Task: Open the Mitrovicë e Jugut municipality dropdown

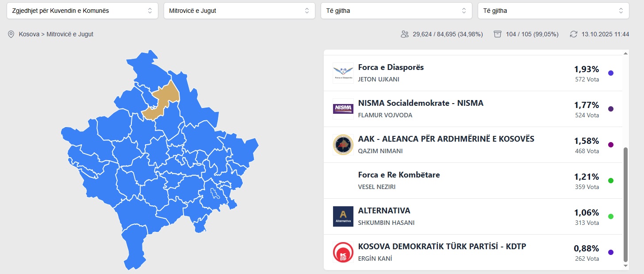Action: [239, 11]
